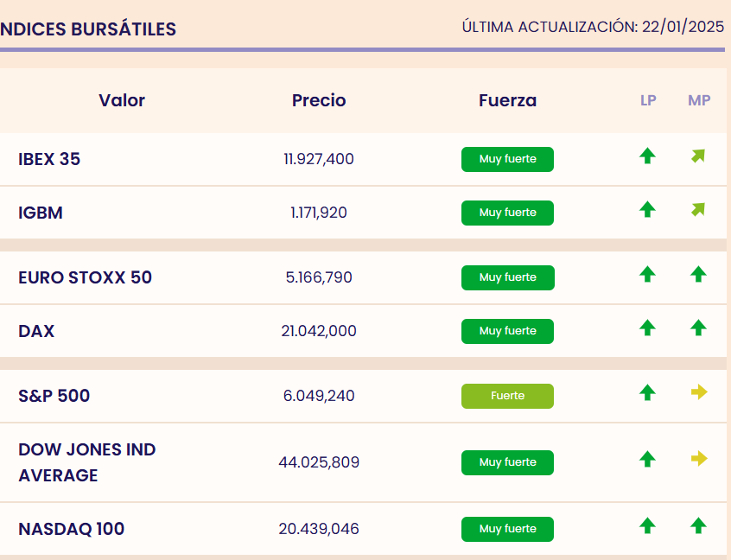The image size is (731, 560).
Task: Click the LP column header
Action: [648, 100]
